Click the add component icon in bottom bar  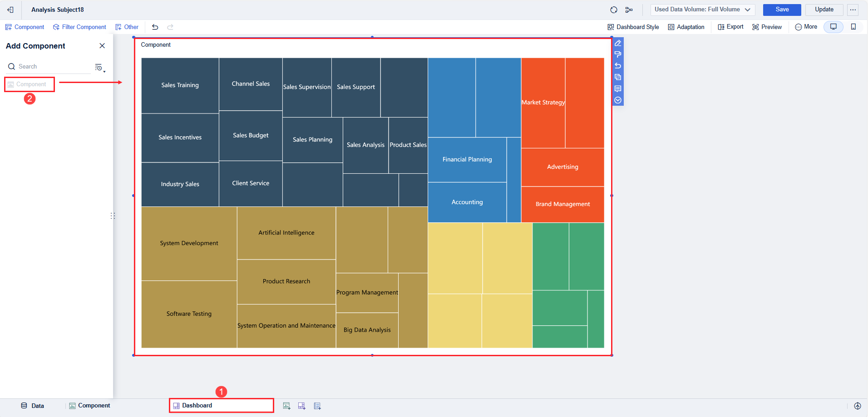coord(286,406)
